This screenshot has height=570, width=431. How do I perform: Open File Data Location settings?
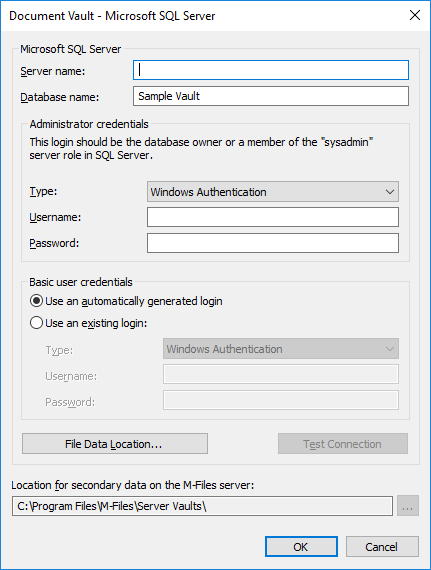click(115, 443)
